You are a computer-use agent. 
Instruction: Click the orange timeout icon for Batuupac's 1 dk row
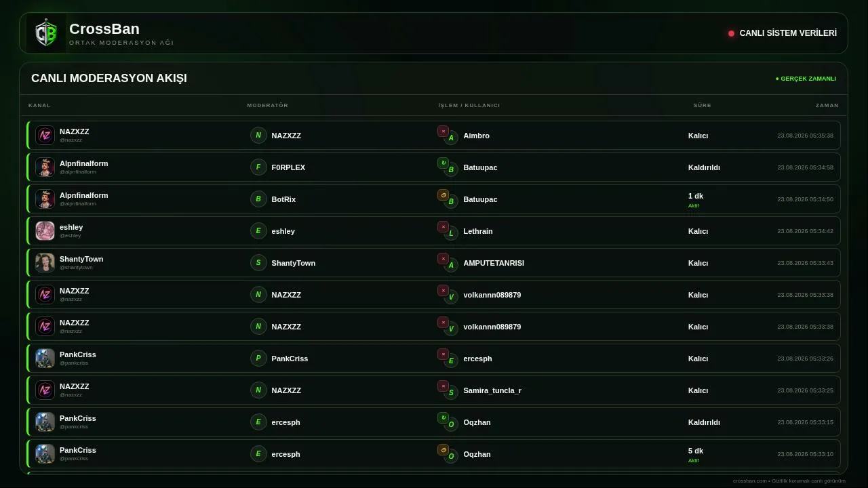[443, 195]
